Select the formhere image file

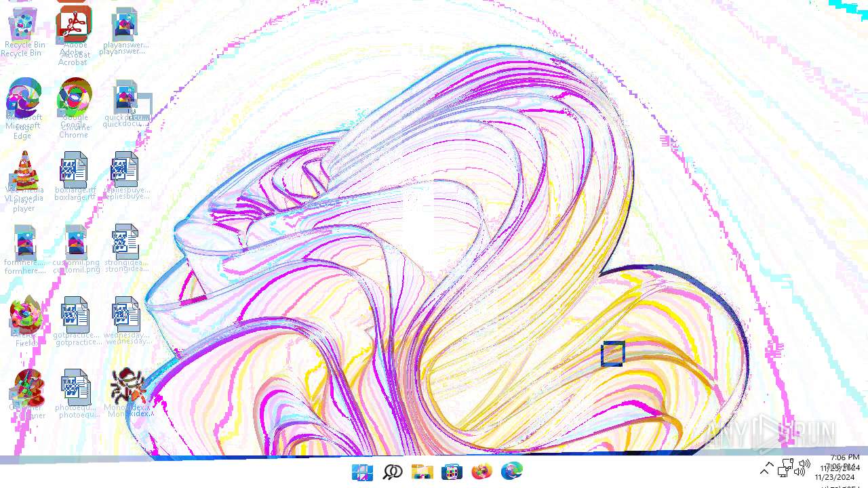tap(24, 249)
